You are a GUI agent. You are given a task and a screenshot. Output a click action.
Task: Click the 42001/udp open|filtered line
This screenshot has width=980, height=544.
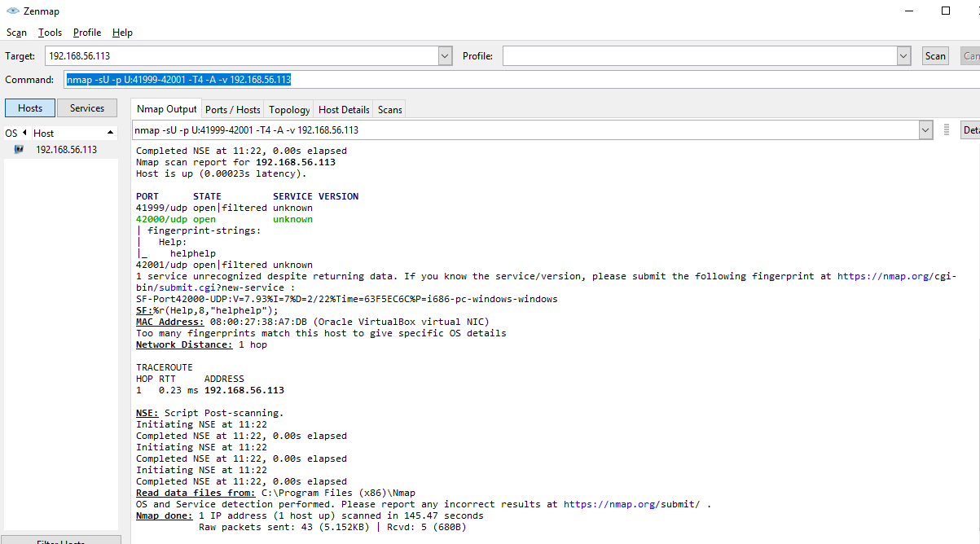coord(224,265)
